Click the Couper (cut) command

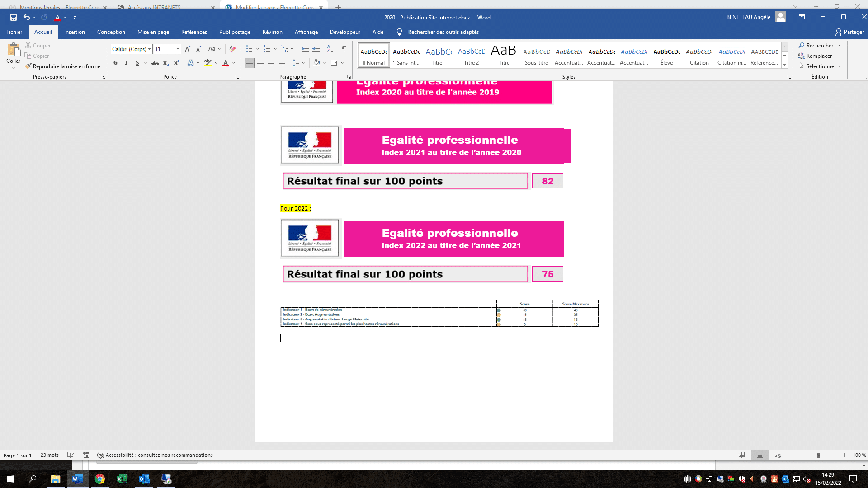pyautogui.click(x=38, y=45)
